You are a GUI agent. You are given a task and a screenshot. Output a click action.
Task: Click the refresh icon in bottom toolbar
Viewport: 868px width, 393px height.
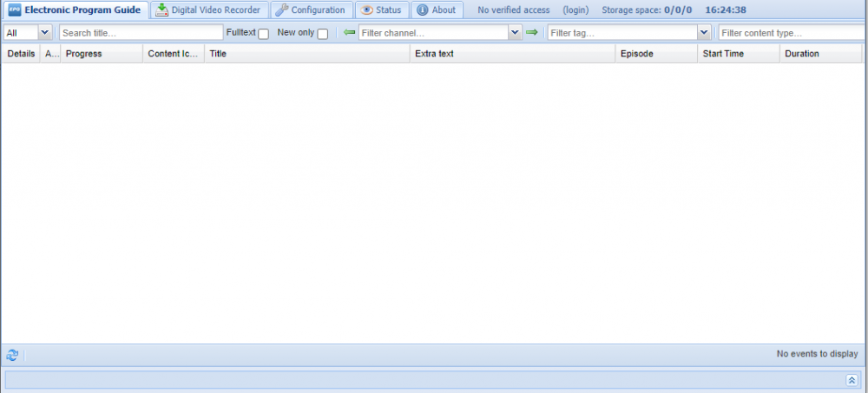pos(12,355)
